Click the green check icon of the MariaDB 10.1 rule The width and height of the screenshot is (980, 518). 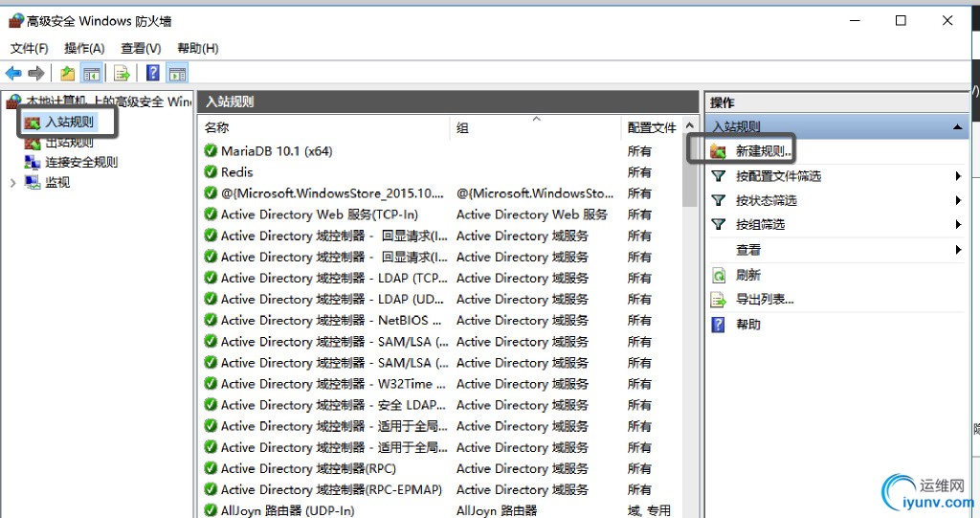click(x=211, y=150)
